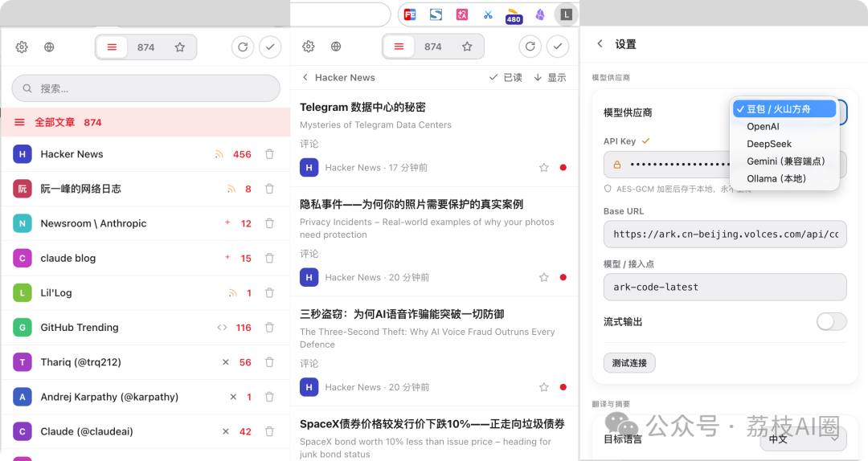Click the Base URL input field
Viewport: 868px width, 461px height.
(x=725, y=234)
